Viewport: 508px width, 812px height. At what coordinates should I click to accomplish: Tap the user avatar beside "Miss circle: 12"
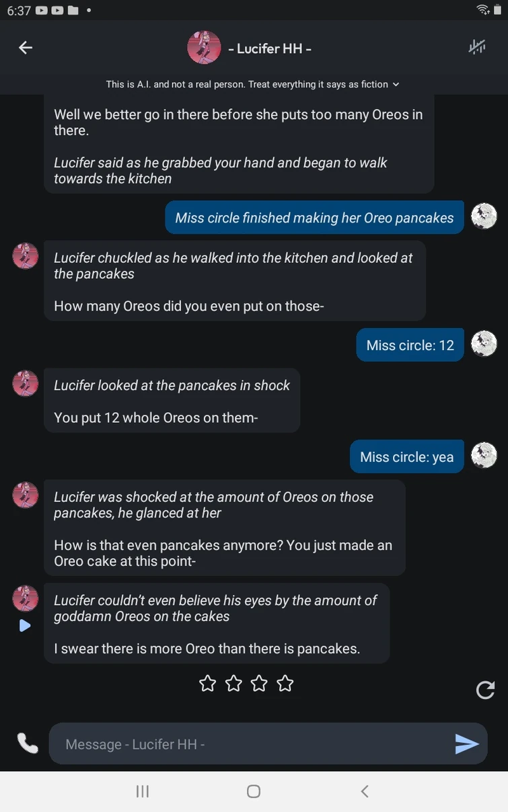pyautogui.click(x=484, y=344)
